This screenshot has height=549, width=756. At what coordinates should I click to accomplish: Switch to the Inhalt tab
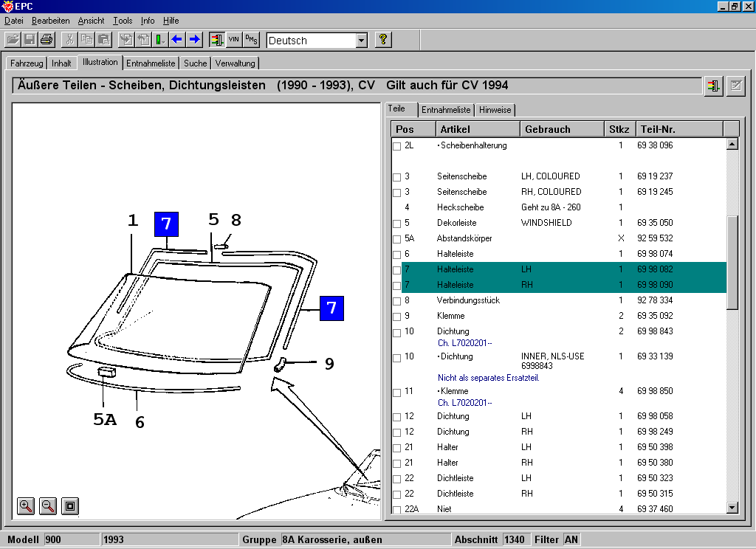click(61, 63)
